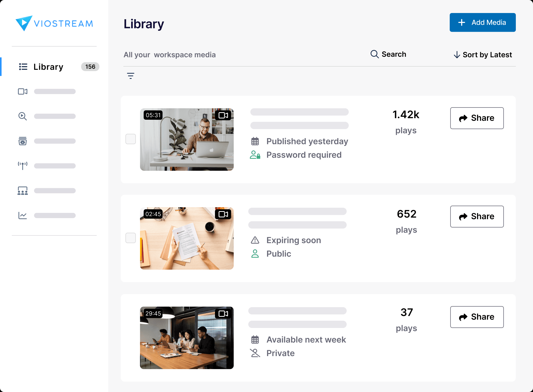Open the play-search sidebar icon
Image resolution: width=533 pixels, height=392 pixels.
point(23,116)
